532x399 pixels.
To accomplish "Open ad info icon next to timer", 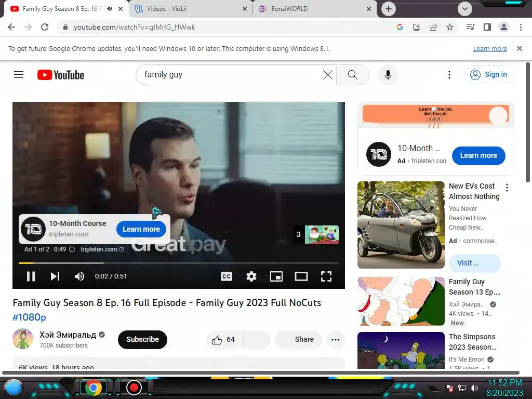I will (x=72, y=249).
